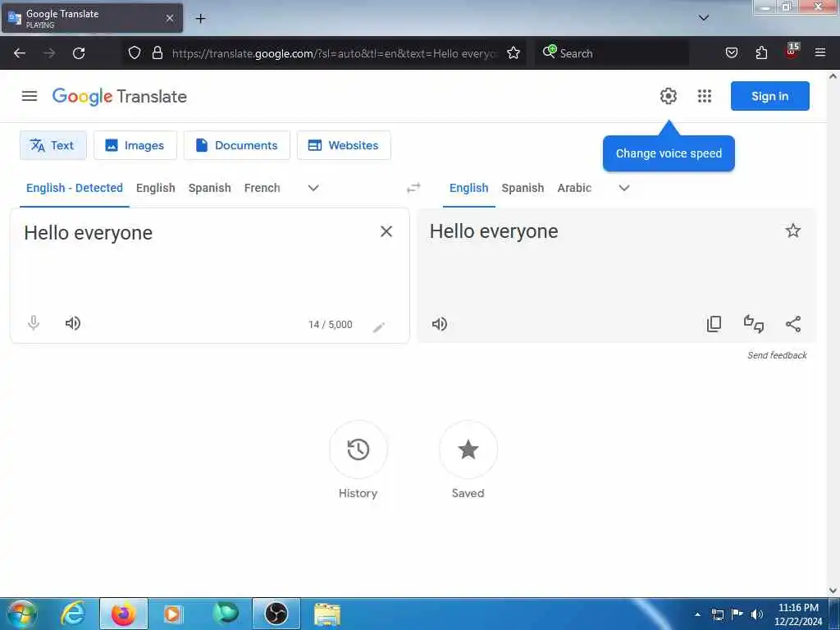Listen to the translated text
The width and height of the screenshot is (840, 630).
pyautogui.click(x=440, y=323)
